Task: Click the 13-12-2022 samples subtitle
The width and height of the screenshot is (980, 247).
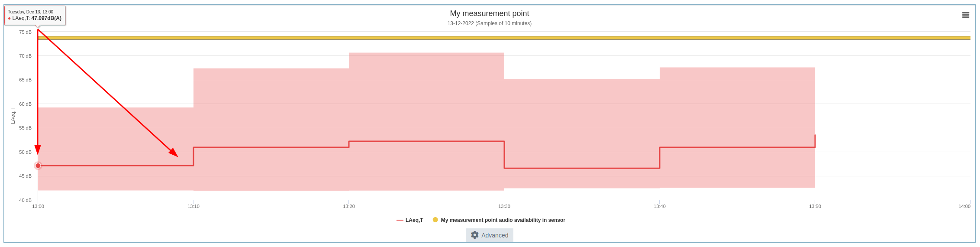Action: click(x=489, y=23)
